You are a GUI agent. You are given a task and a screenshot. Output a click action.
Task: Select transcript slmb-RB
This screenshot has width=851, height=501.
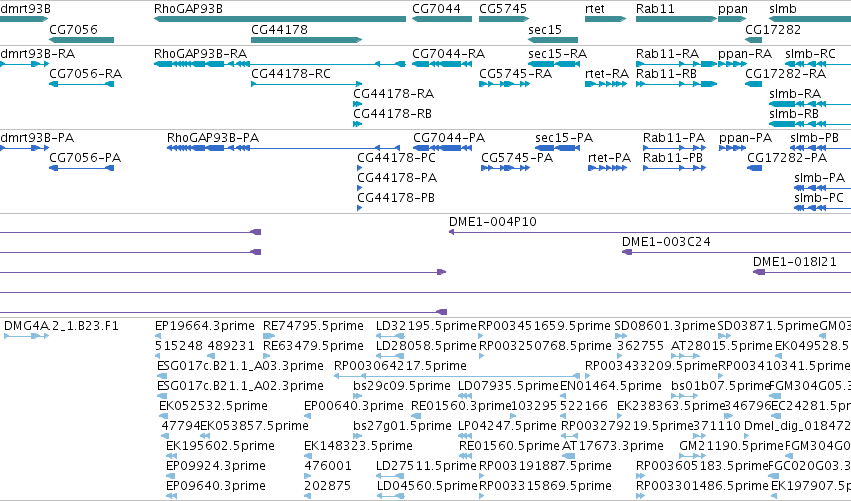point(810,124)
